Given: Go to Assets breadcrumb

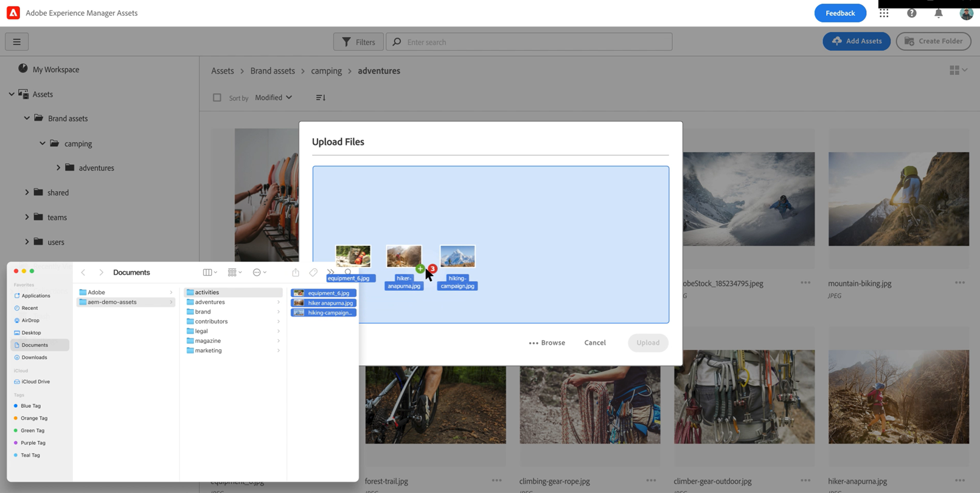Looking at the screenshot, I should [x=223, y=71].
